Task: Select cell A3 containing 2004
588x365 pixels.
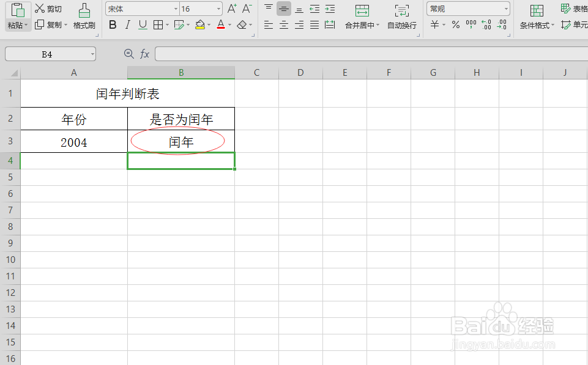Action: 73,141
